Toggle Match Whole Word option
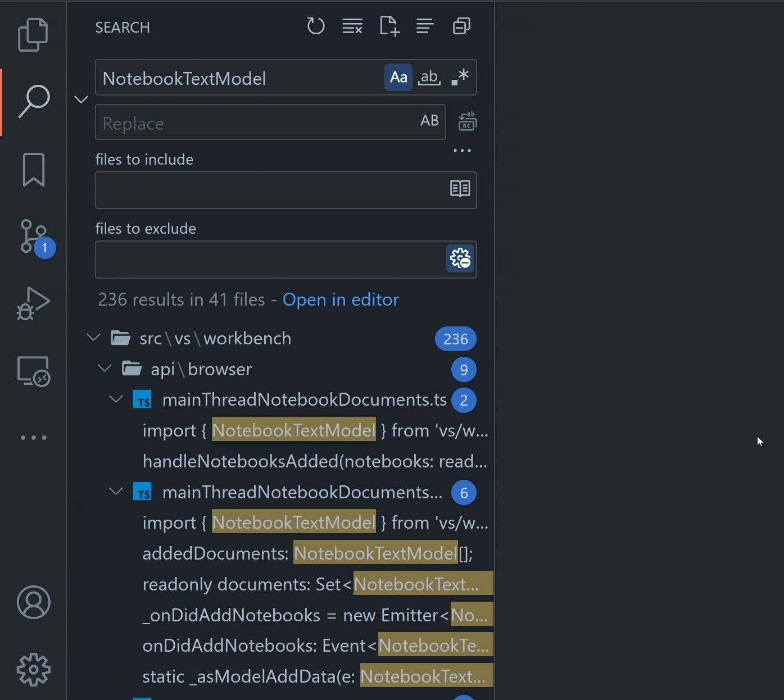784x700 pixels. click(429, 77)
